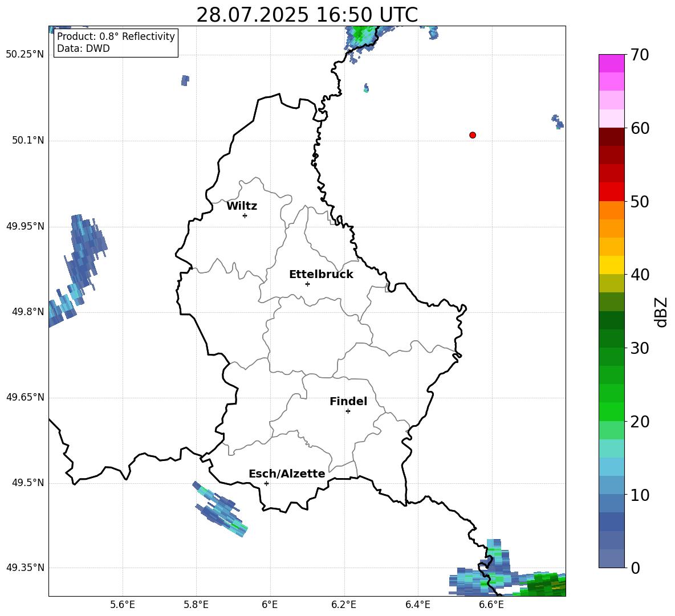This screenshot has width=675, height=616.
Task: Click the Wiltz city label
Action: [x=242, y=206]
